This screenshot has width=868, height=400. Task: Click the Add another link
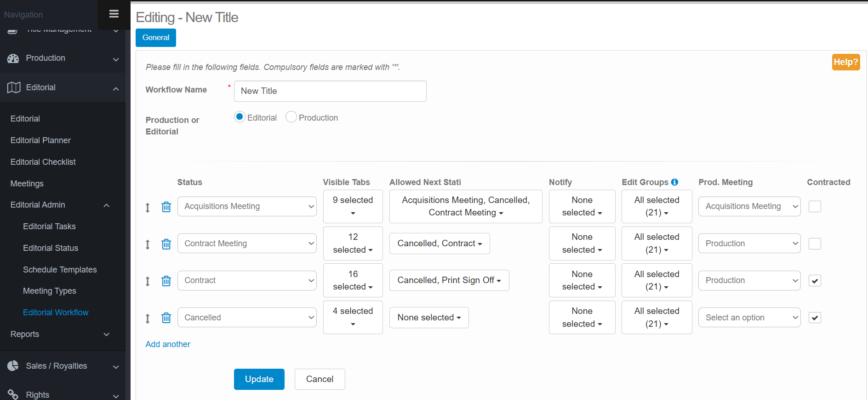point(168,344)
